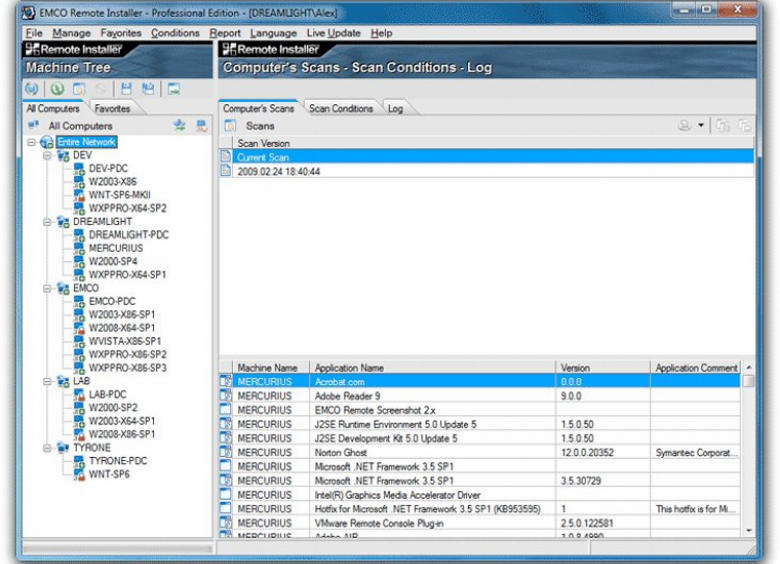
Task: Open the Report menu
Action: coord(225,33)
